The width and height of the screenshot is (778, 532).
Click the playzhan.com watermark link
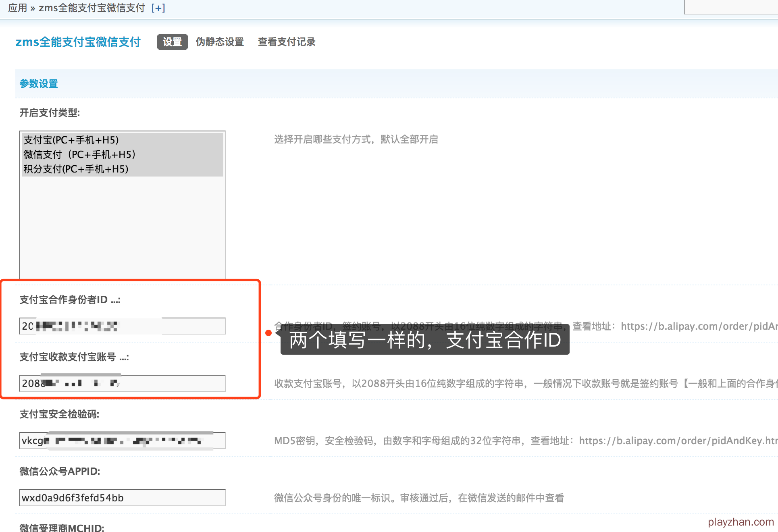(741, 522)
